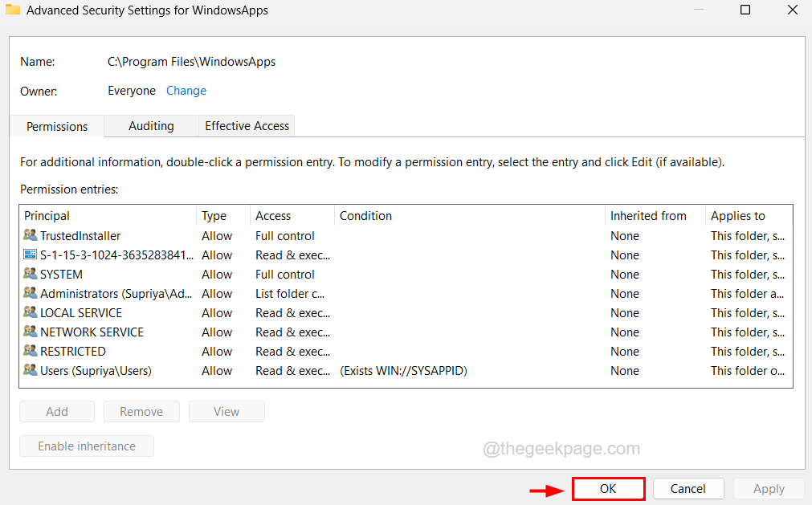Click the RESTRICTED principal icon

click(31, 352)
